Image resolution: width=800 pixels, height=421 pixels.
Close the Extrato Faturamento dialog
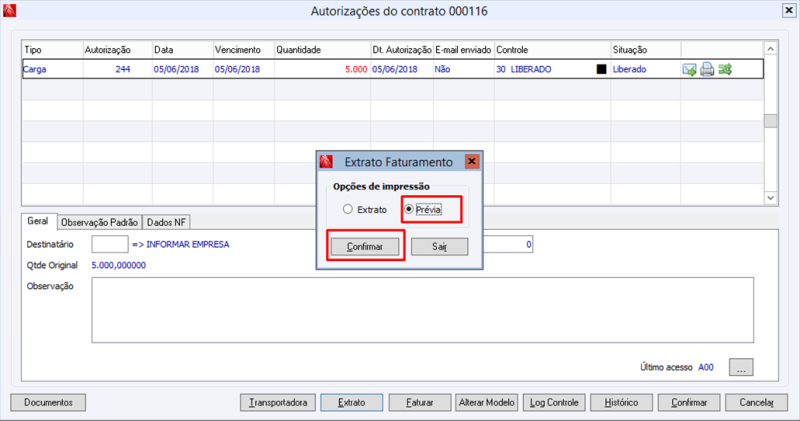472,162
